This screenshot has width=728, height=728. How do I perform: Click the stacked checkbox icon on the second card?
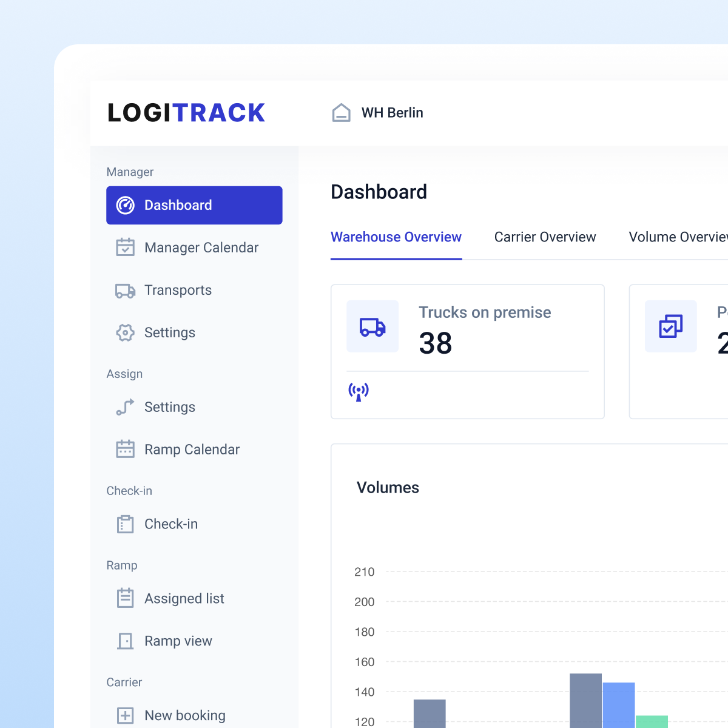tap(671, 326)
